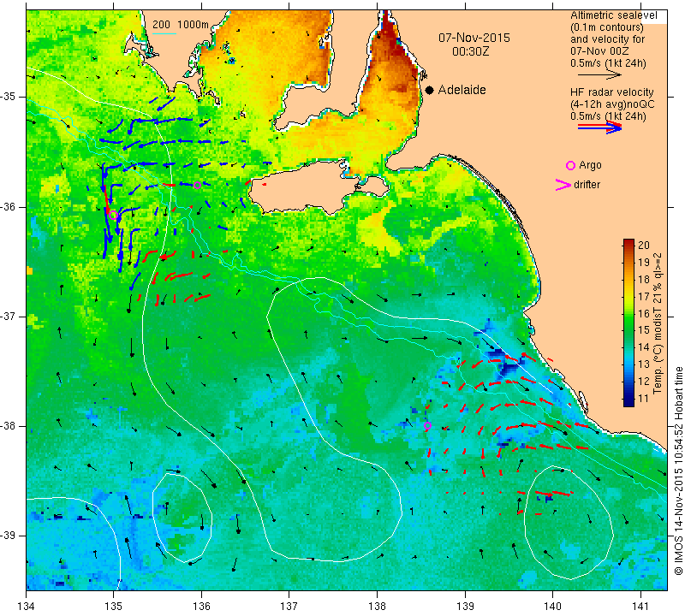Image resolution: width=685 pixels, height=616 pixels.
Task: Click longitude axis label 138
Action: pos(378,607)
